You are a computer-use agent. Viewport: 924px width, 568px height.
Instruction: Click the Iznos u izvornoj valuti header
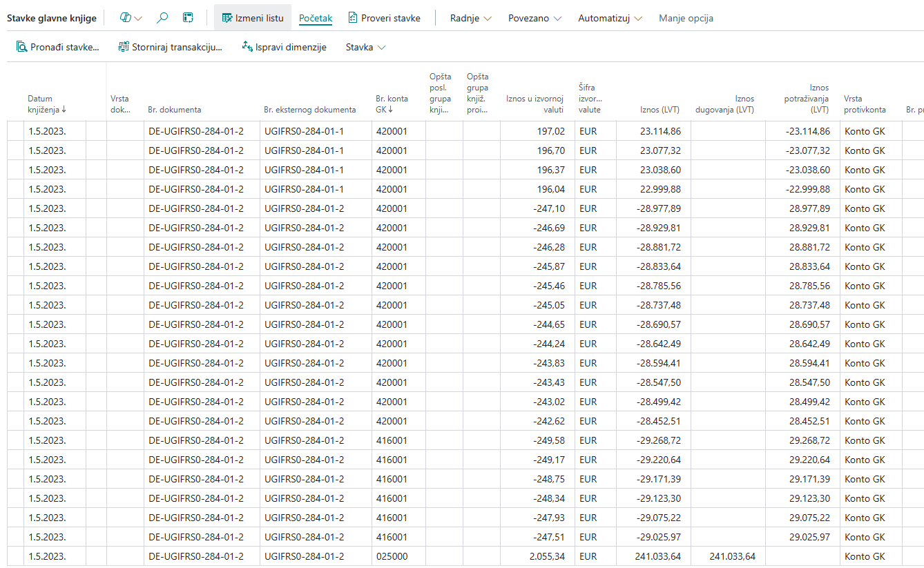pyautogui.click(x=535, y=104)
